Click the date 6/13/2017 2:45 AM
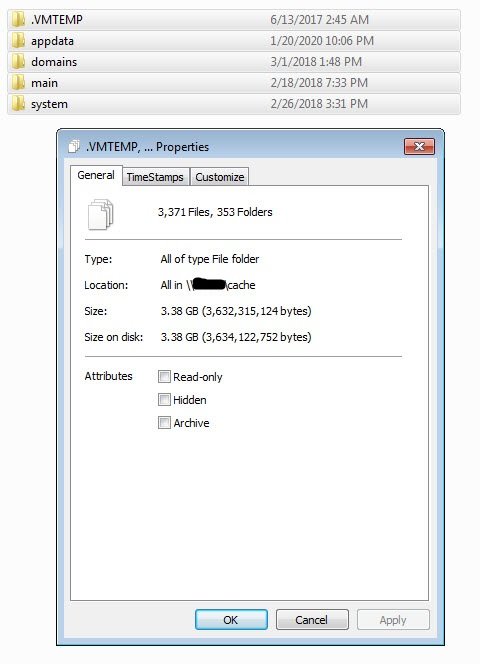This screenshot has height=664, width=480. click(x=320, y=20)
